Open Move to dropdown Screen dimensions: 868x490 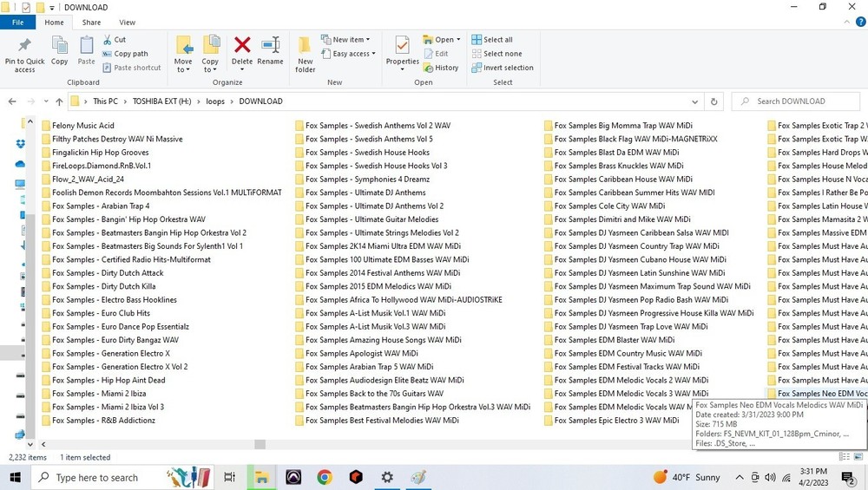click(182, 54)
